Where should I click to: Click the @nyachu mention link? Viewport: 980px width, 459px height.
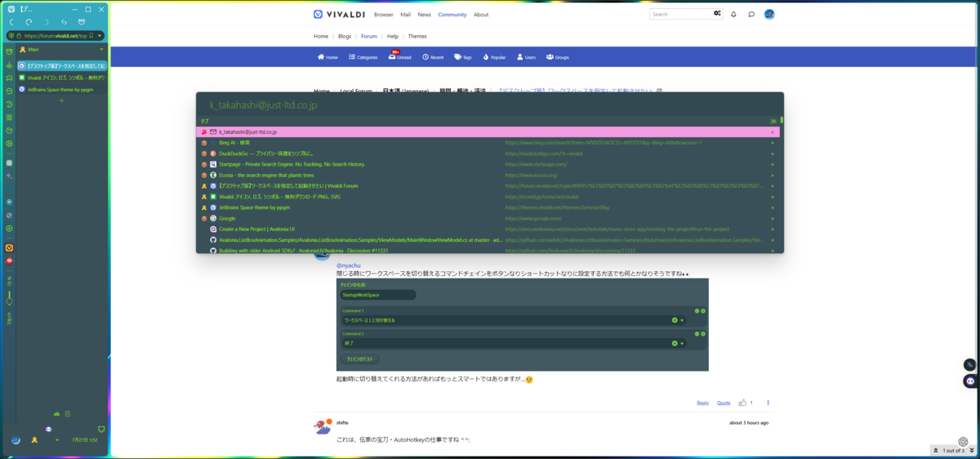(x=349, y=265)
